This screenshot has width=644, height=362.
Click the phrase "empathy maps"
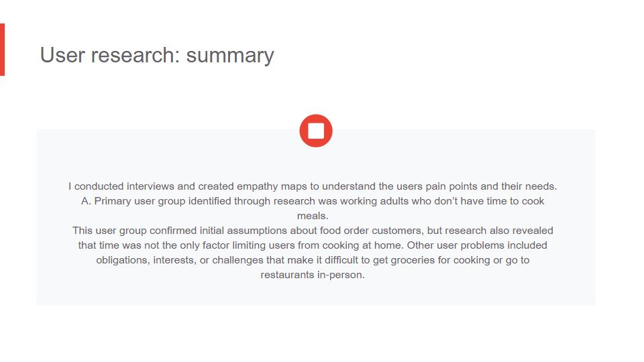point(272,186)
